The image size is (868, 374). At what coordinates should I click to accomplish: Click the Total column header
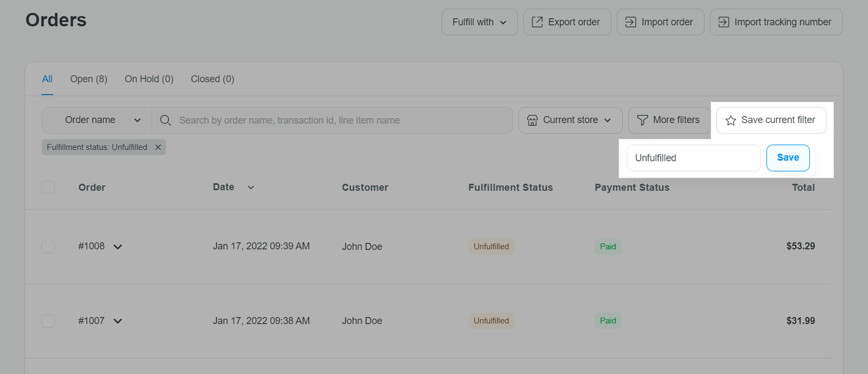803,188
